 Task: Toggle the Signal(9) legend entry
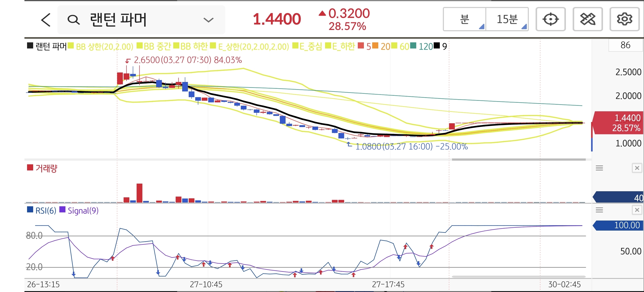point(83,211)
